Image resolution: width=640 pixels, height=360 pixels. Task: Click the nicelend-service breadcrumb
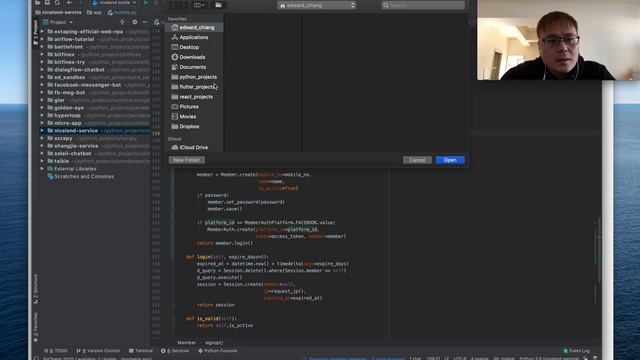click(x=58, y=12)
